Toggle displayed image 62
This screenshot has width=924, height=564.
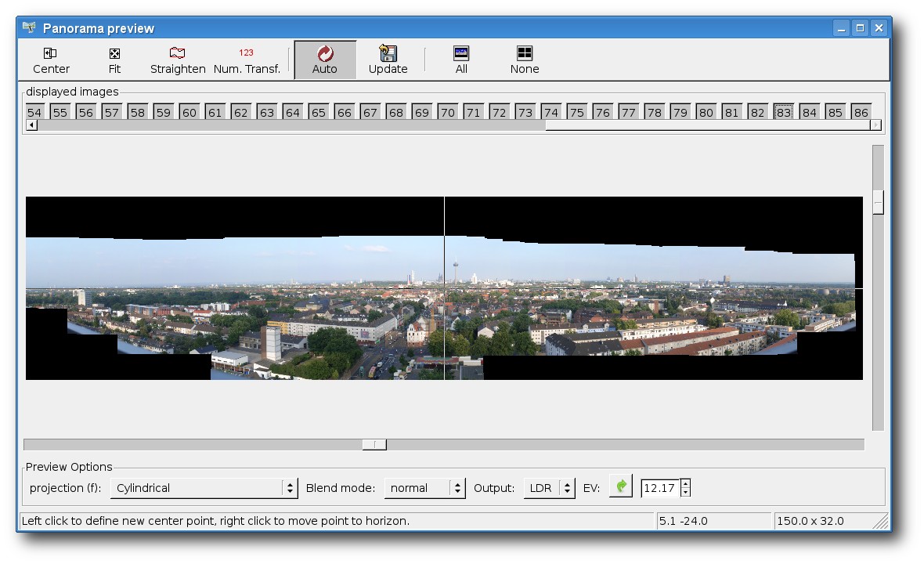click(240, 112)
